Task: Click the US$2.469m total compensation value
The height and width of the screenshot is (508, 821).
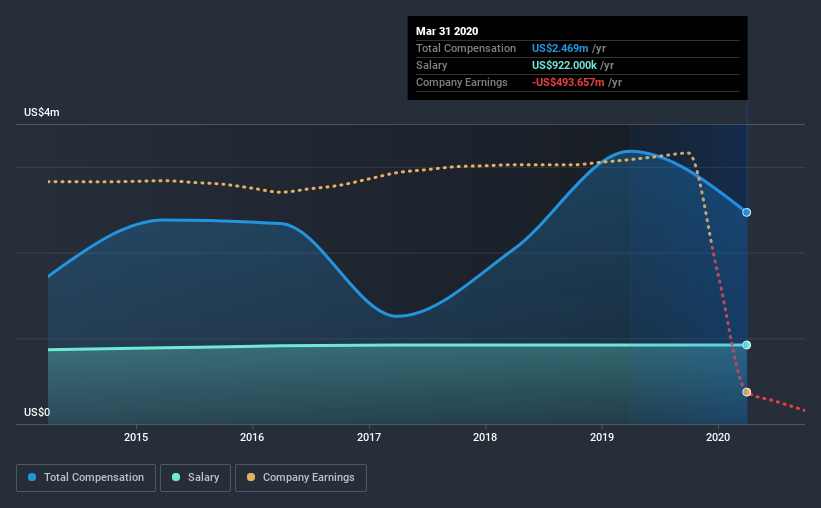Action: tap(560, 48)
